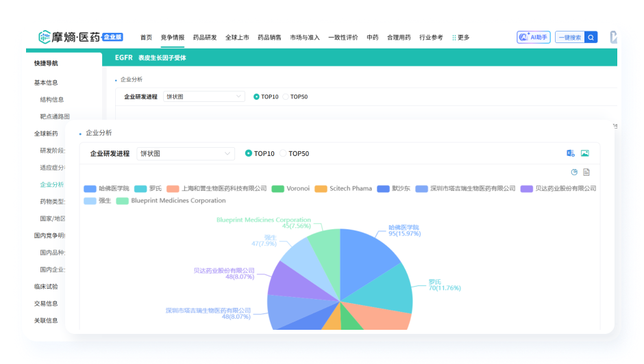
Task: Click pie label 47(7.9%)
Action: tap(264, 244)
